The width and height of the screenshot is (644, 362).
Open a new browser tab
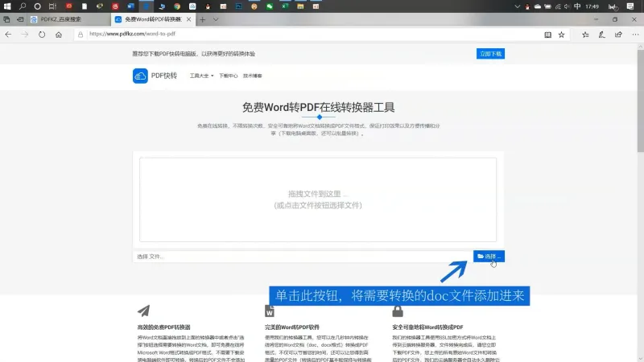203,19
